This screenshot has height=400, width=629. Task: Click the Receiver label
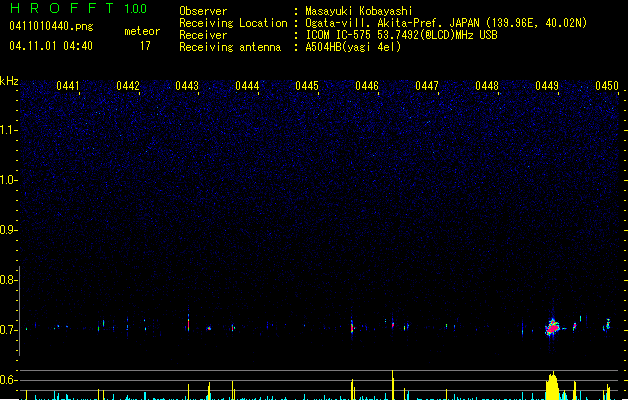point(203,35)
